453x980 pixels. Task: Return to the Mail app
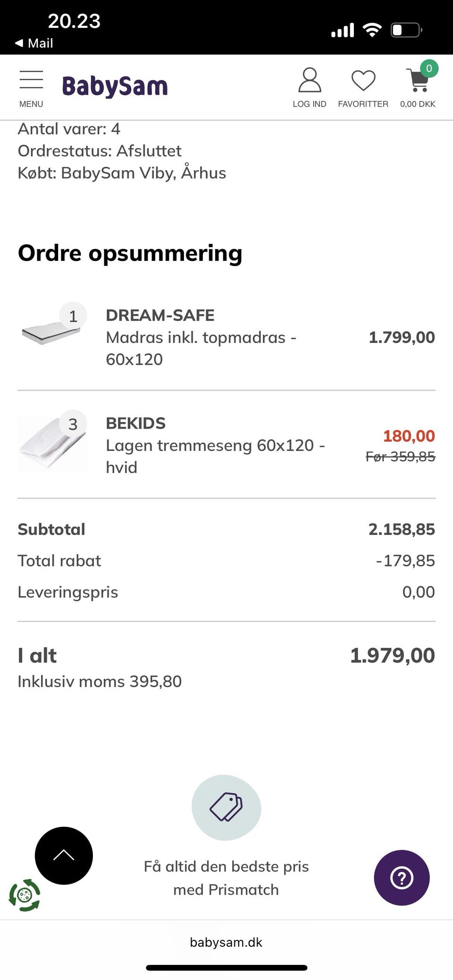coord(34,43)
